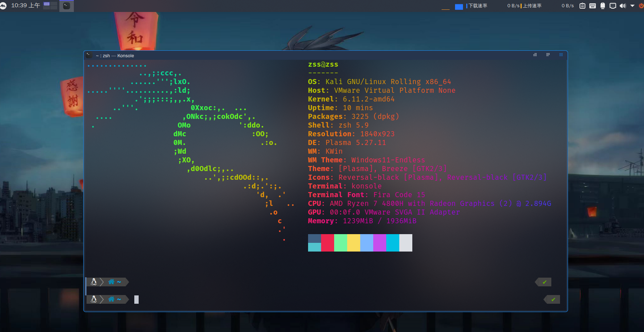Click the Tux penguin icon in the shell prompt
This screenshot has height=332, width=644.
[x=94, y=282]
